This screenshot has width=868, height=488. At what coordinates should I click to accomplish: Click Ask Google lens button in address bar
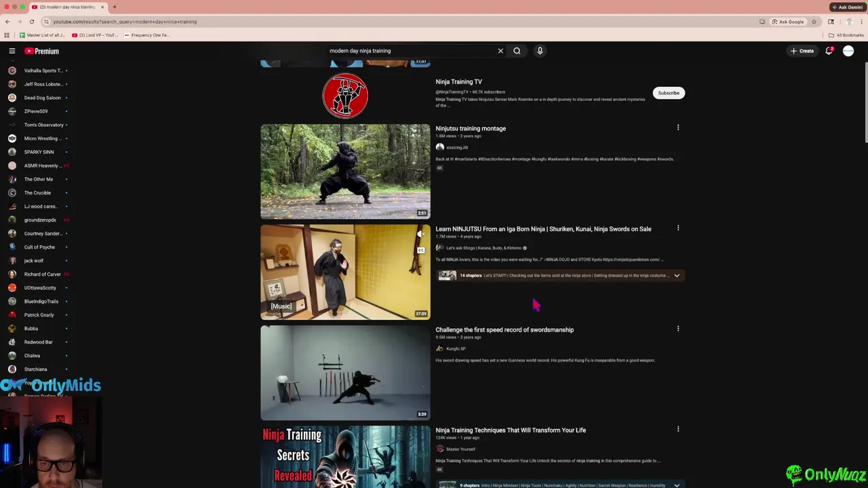[x=788, y=22]
